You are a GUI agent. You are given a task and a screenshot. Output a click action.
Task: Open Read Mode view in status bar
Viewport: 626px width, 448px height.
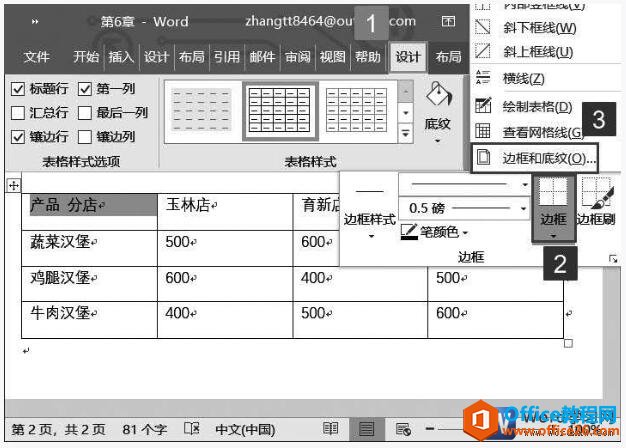pyautogui.click(x=331, y=429)
